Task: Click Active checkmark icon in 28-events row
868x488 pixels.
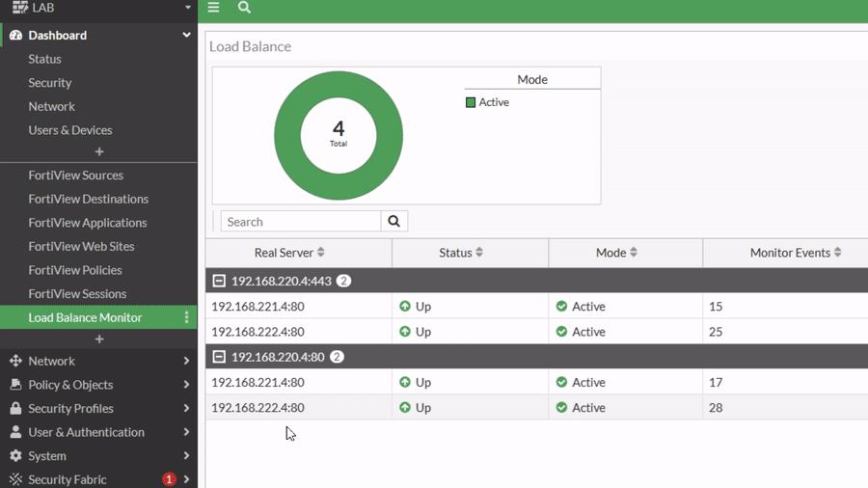Action: click(562, 407)
